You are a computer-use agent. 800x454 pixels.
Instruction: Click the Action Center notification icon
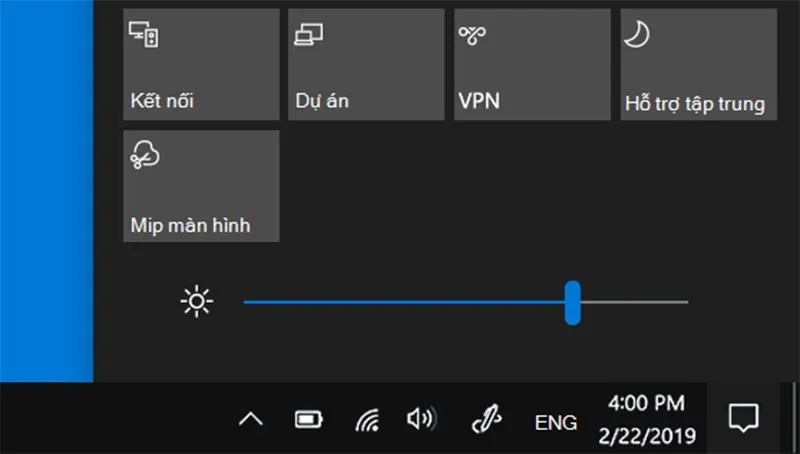coord(743,419)
